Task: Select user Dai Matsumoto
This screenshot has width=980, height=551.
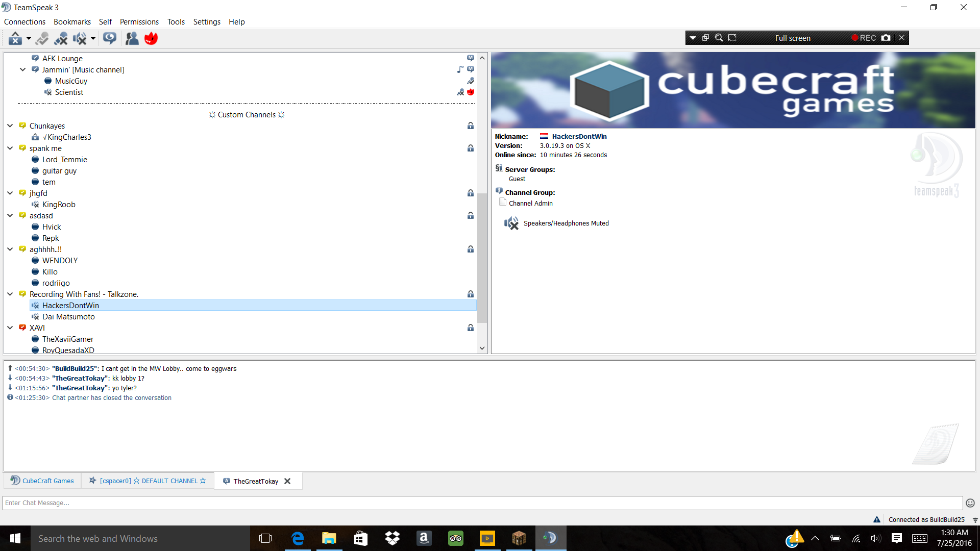Action: pyautogui.click(x=68, y=317)
